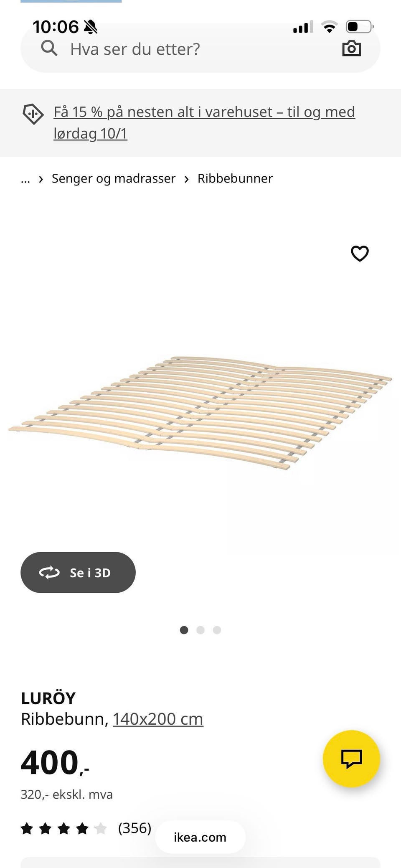Tap the 3D rotate arrows icon
Screen dimensions: 401x868
pyautogui.click(x=49, y=573)
